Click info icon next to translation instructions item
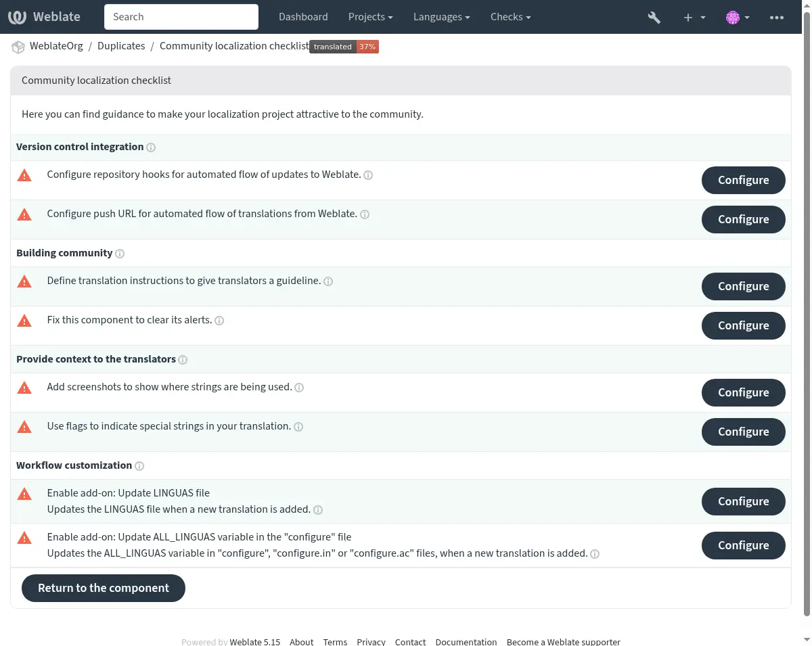Screen dimensions: 812x646 click(328, 281)
